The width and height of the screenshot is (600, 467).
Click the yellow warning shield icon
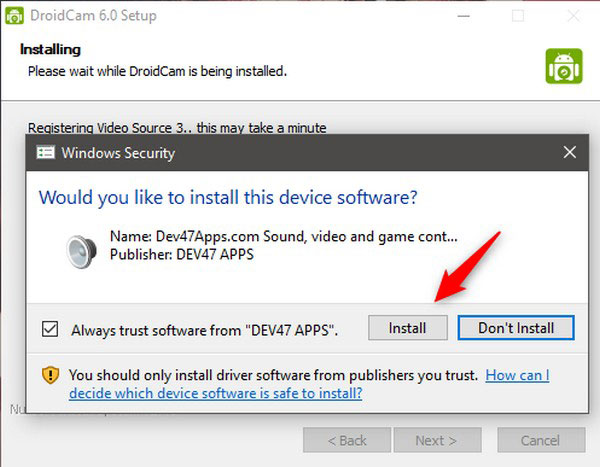(x=50, y=375)
